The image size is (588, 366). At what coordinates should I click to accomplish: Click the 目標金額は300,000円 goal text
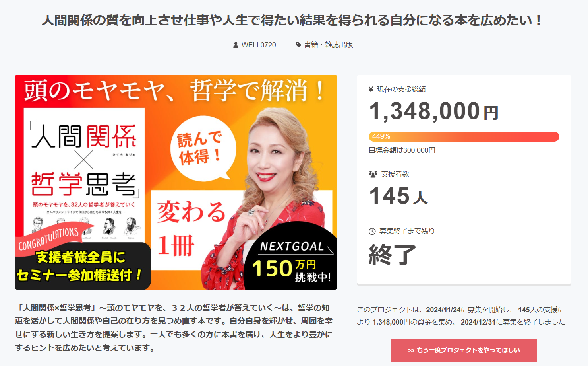[402, 150]
